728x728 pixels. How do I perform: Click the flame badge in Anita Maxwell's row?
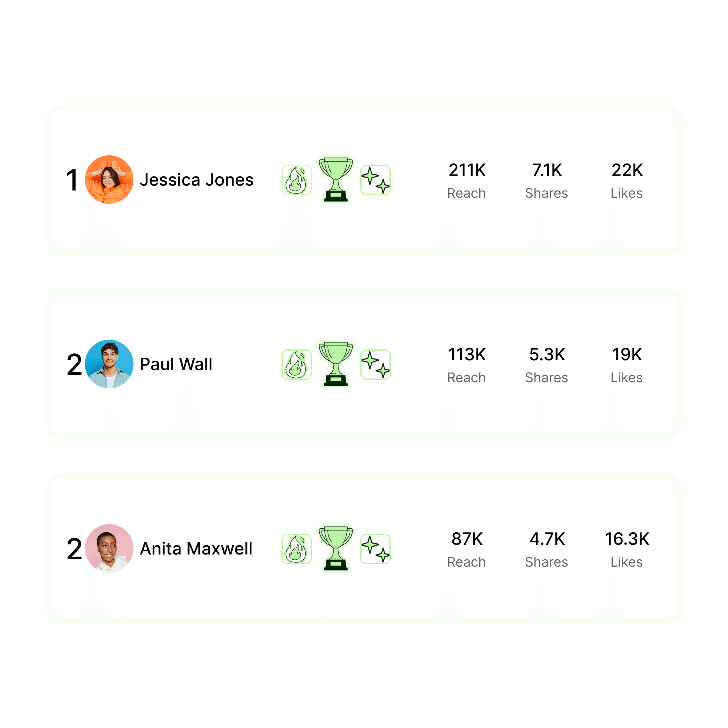(297, 549)
